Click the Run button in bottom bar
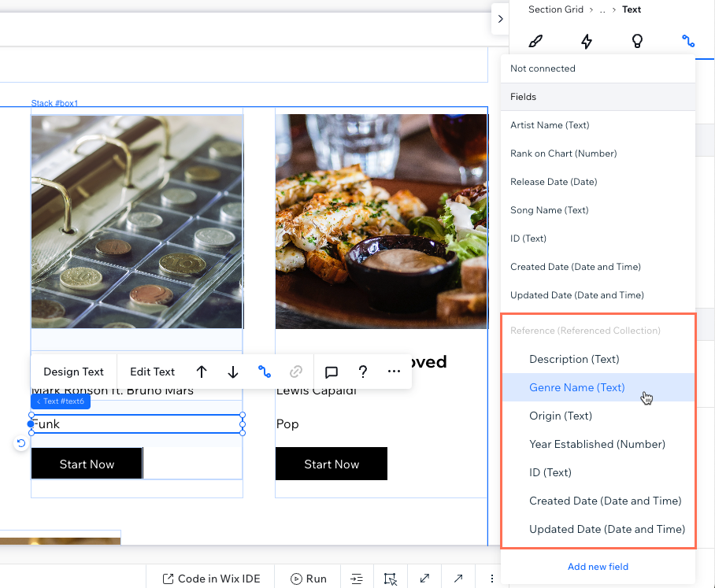715x588 pixels. point(308,579)
